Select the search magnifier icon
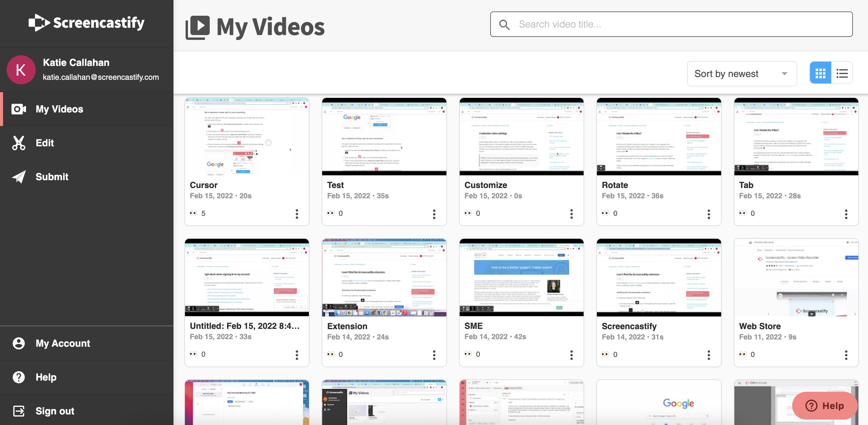Screen dimensions: 868x425 [504, 24]
